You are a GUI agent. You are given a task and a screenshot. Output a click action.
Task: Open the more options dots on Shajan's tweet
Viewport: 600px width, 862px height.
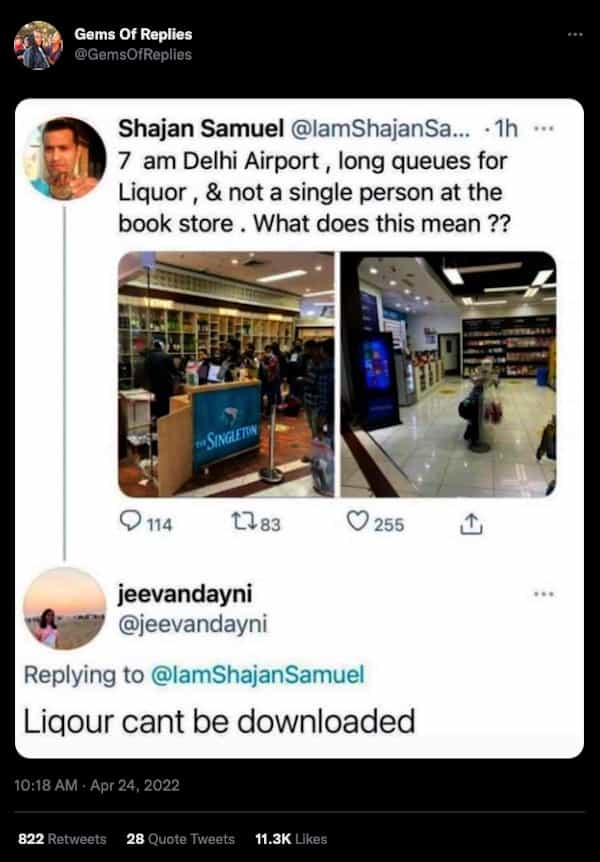(x=543, y=129)
